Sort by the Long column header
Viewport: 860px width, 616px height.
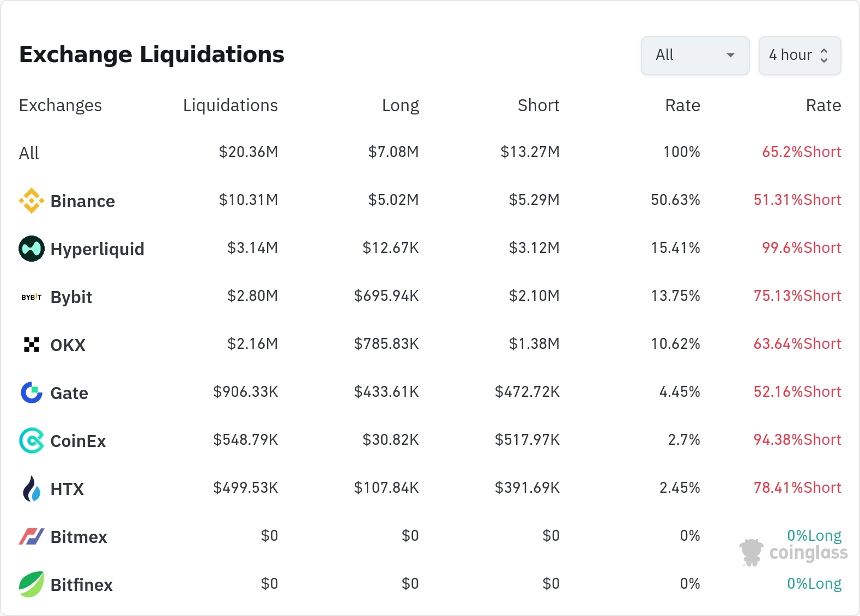pyautogui.click(x=400, y=105)
